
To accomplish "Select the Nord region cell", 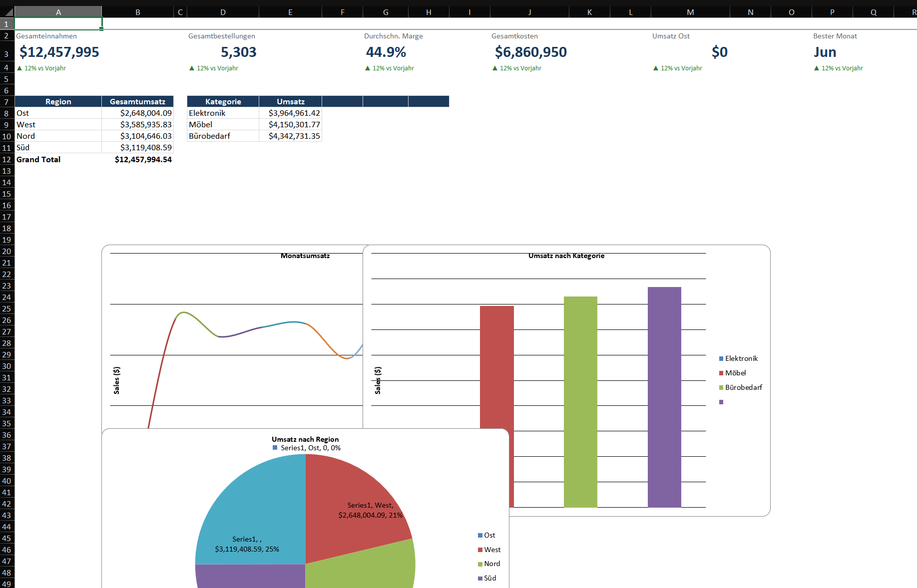I will pos(58,136).
